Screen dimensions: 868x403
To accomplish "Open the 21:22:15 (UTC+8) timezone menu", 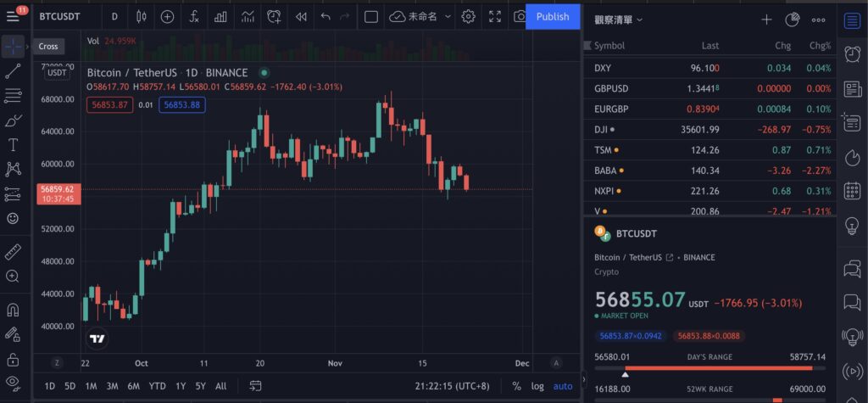I will pyautogui.click(x=452, y=386).
